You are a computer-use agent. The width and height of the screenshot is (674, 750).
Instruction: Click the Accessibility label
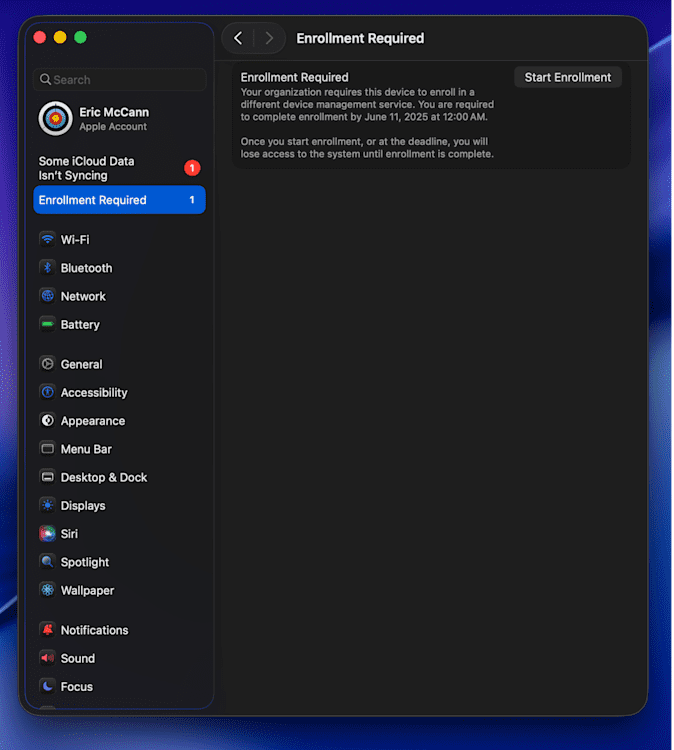pyautogui.click(x=94, y=393)
